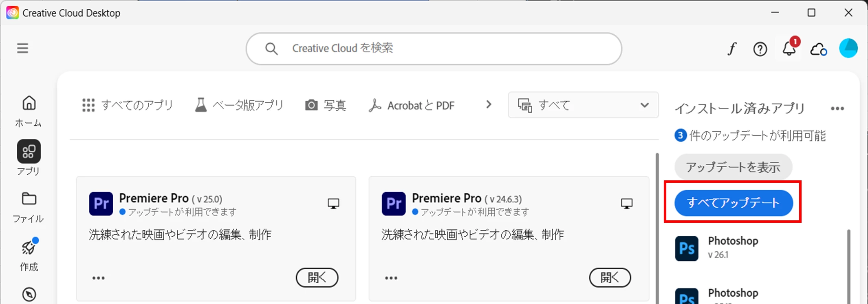The height and width of the screenshot is (304, 868).
Task: Open Premiere Pro v24.6.3 with 開く
Action: tap(610, 277)
